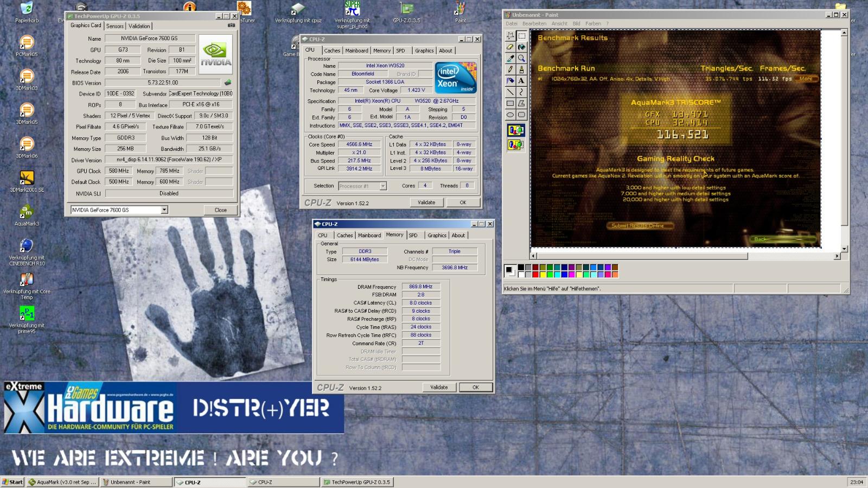Choose the Fill With Color bucket tool
This screenshot has width=868, height=488.
click(x=521, y=47)
